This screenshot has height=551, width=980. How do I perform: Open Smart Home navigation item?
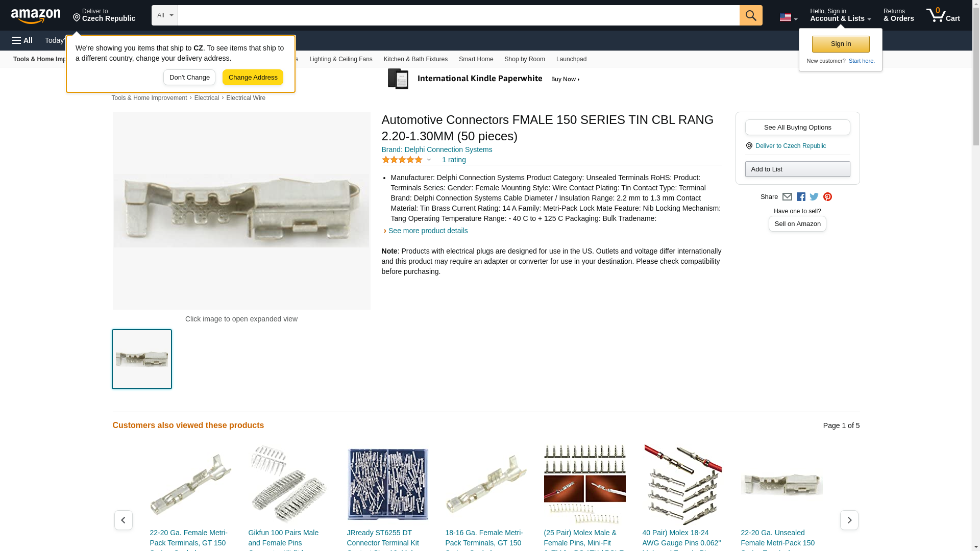click(x=476, y=59)
